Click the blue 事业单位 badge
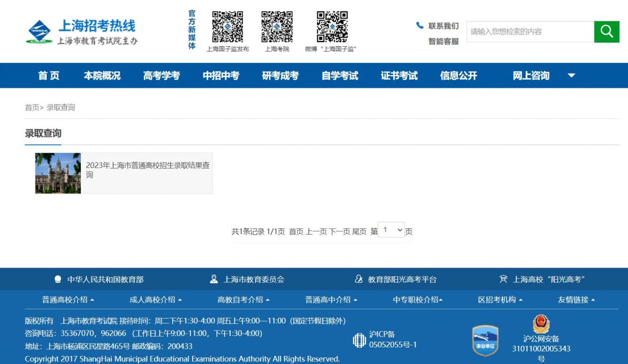This screenshot has height=364, width=628. pyautogui.click(x=485, y=341)
